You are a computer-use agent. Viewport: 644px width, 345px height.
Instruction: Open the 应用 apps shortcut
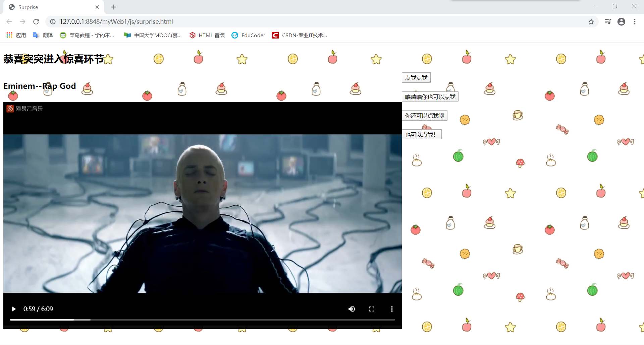click(x=16, y=35)
